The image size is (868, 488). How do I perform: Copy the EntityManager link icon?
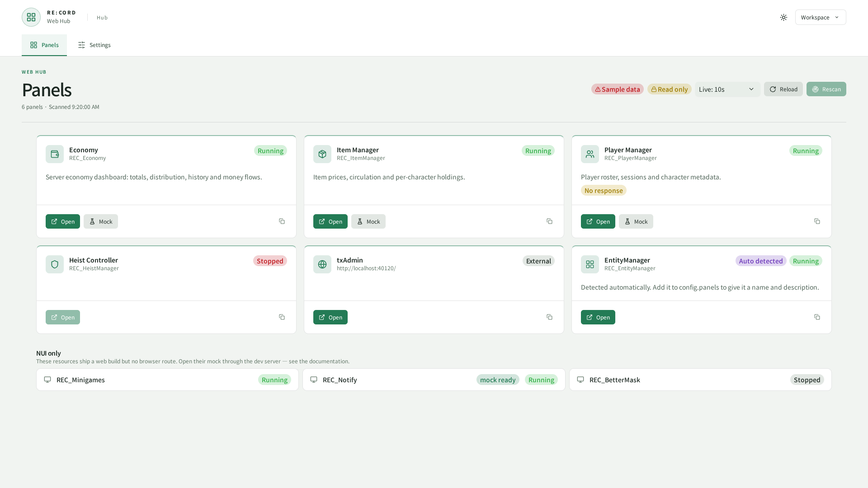point(817,317)
